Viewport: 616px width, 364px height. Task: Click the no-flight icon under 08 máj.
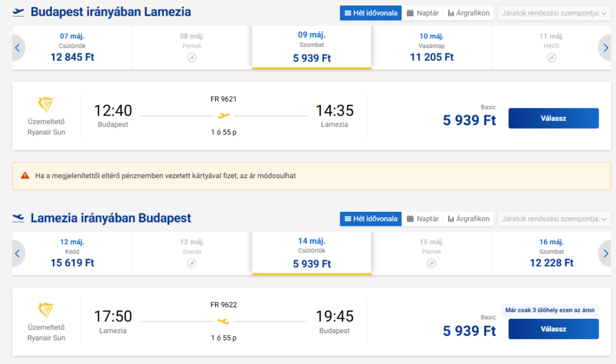192,58
